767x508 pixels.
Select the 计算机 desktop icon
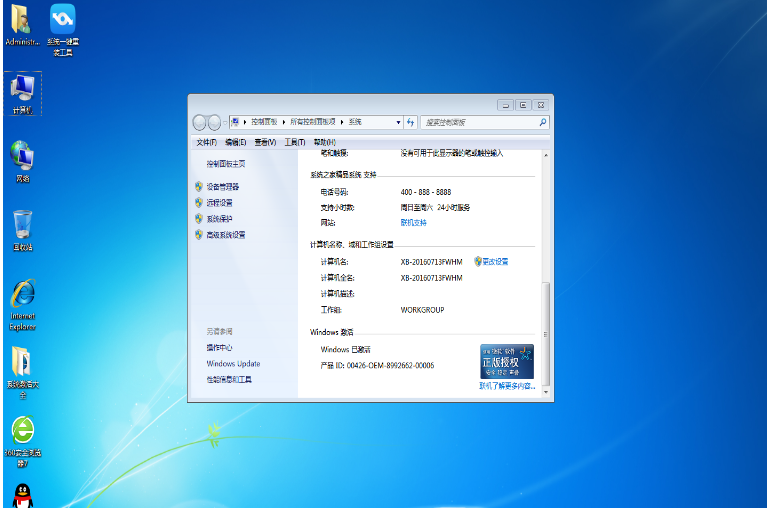pyautogui.click(x=23, y=94)
